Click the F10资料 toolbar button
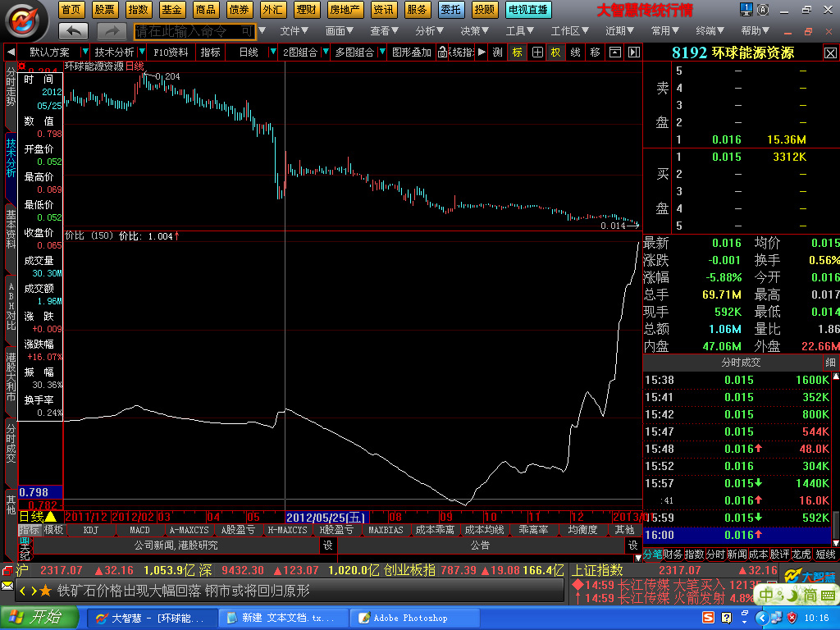840x630 pixels. tap(171, 52)
